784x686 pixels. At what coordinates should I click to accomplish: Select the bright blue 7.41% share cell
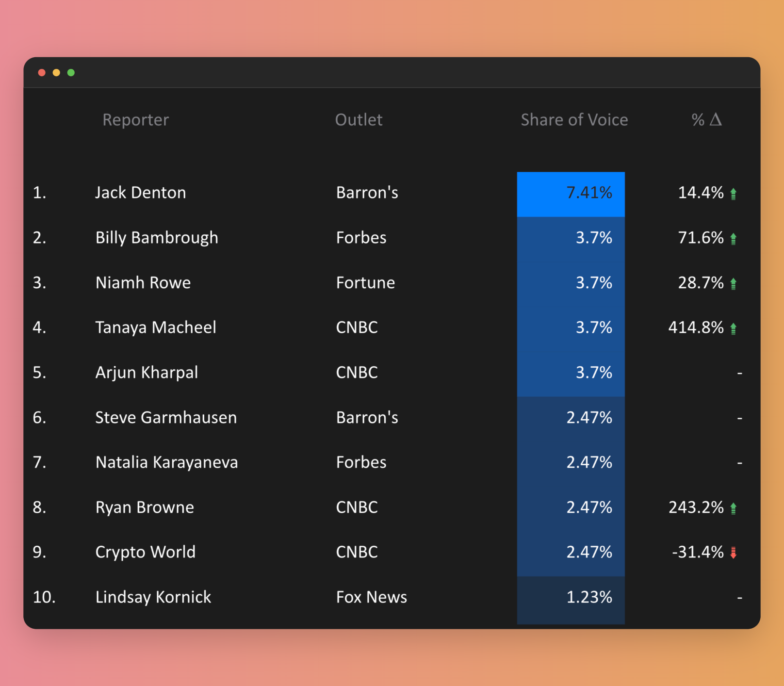click(571, 194)
